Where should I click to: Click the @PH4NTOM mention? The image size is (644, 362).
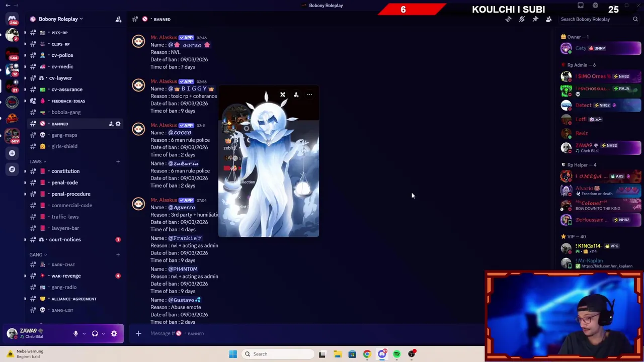click(183, 269)
